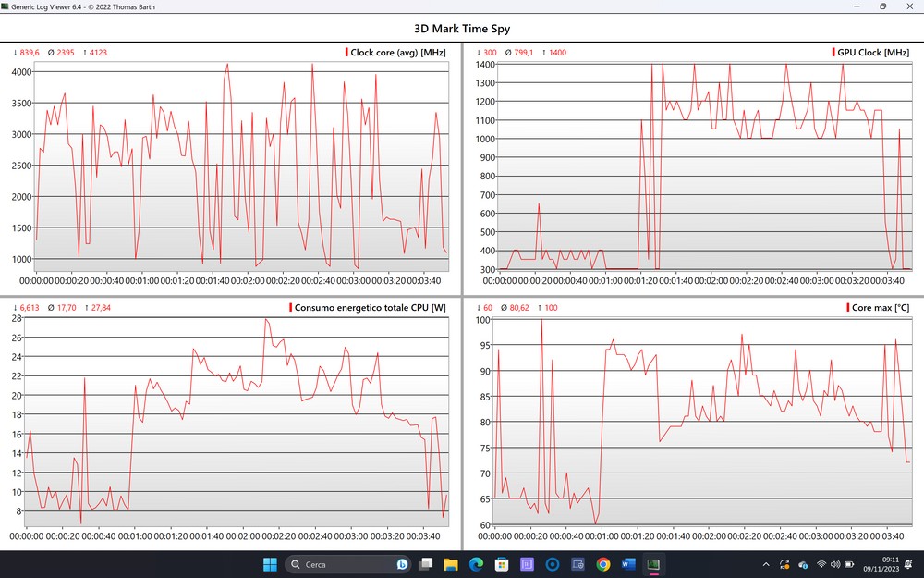Launch Google Chrome from the taskbar

point(602,564)
